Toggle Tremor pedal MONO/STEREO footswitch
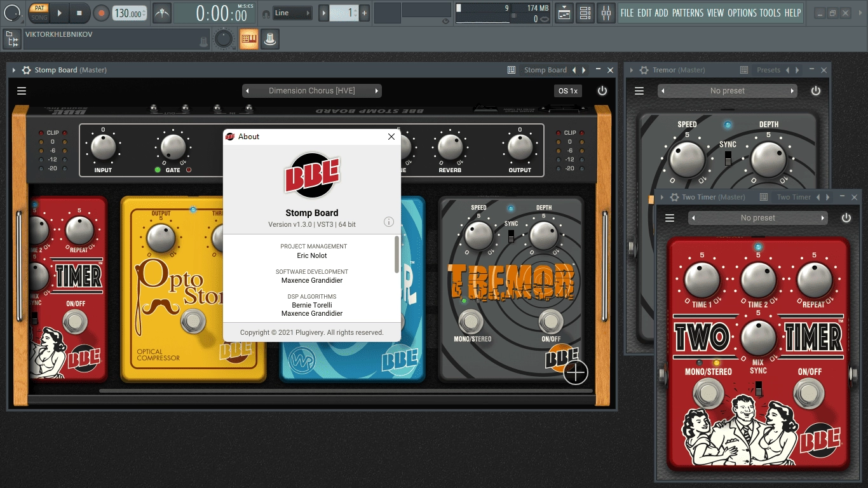The image size is (868, 488). tap(470, 322)
